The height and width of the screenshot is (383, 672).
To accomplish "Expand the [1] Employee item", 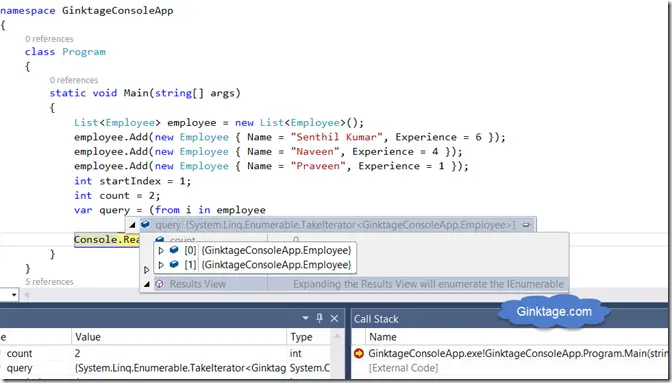I will tap(161, 265).
